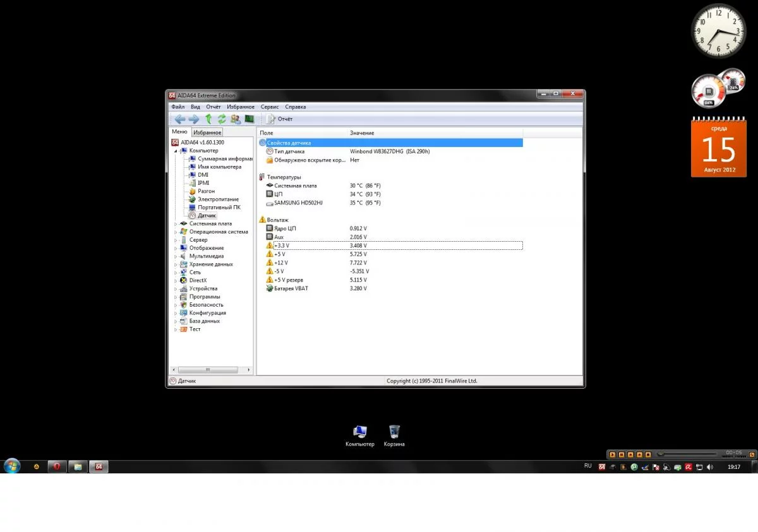Open the Электропитание page
Viewport: 758px width, 532px height.
(214, 199)
